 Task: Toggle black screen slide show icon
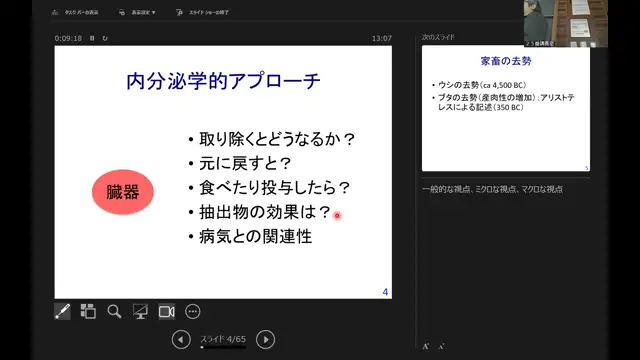click(140, 312)
